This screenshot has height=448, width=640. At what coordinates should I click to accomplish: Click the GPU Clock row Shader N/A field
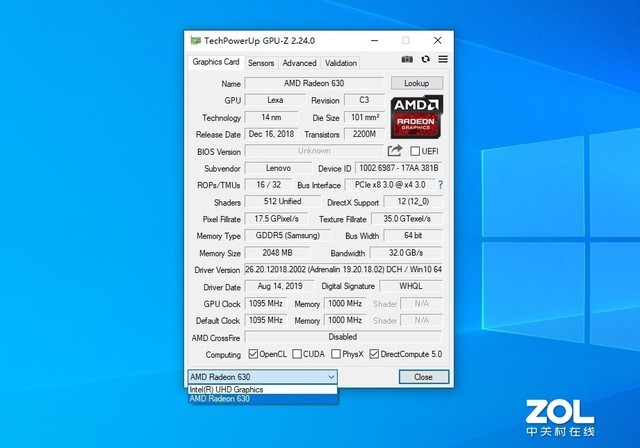(422, 304)
